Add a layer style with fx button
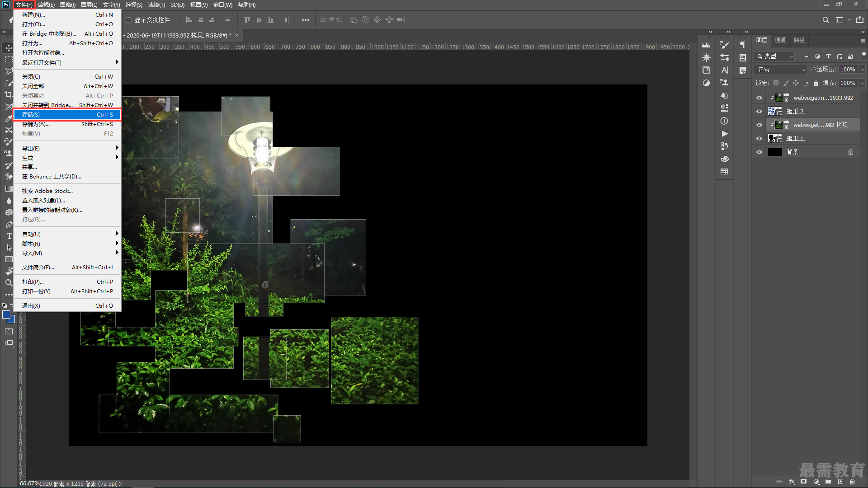 (x=792, y=482)
